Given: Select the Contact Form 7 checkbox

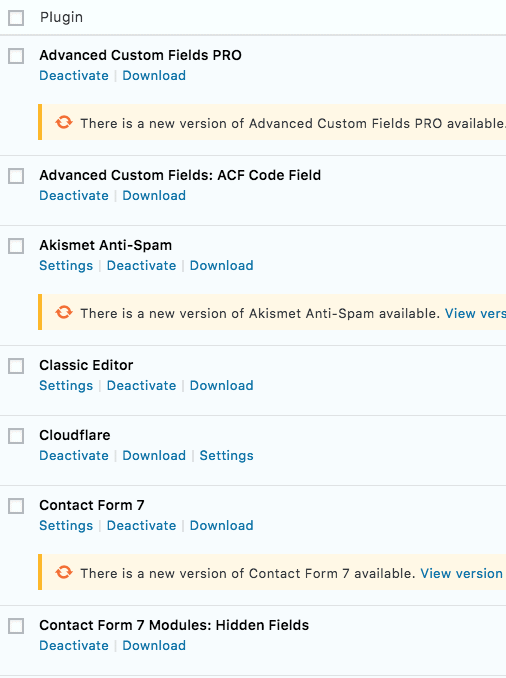Looking at the screenshot, I should 16,506.
